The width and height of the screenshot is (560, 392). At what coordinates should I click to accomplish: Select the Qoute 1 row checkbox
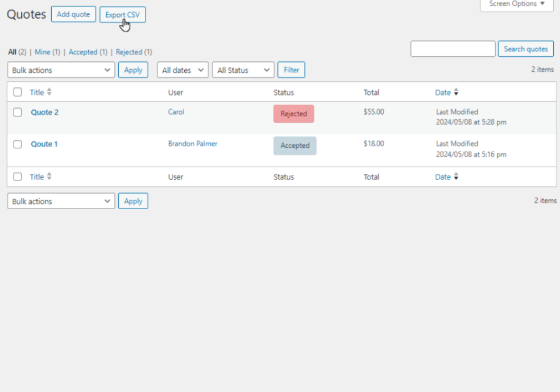(x=18, y=144)
